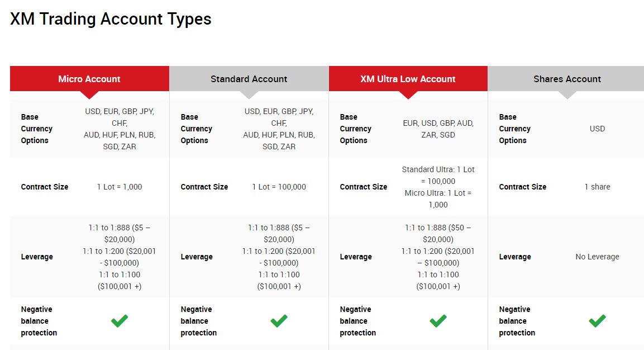Click the green checkmark under Standard Account
Screen dimensions: 644x350
coord(279,321)
